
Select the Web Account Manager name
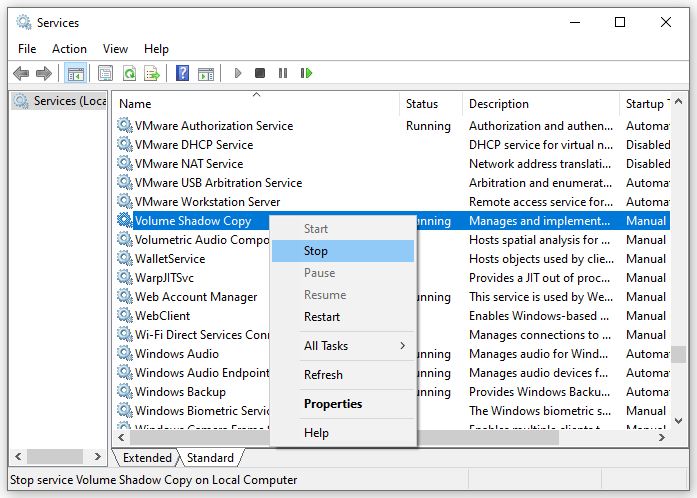(196, 297)
